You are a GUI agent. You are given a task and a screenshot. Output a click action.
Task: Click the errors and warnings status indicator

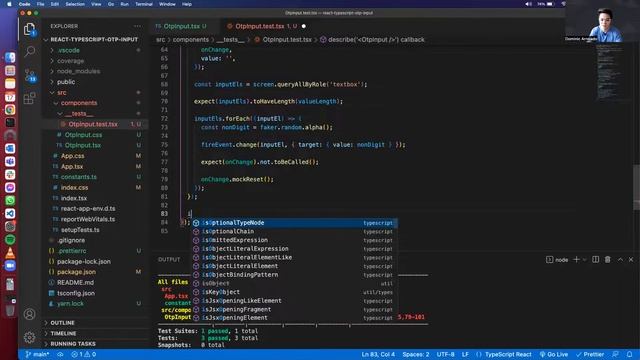click(x=84, y=354)
